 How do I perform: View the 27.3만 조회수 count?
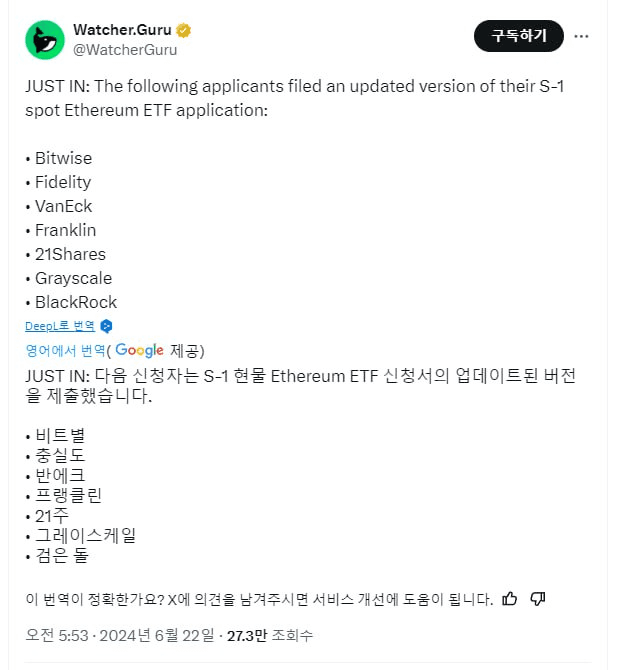pyautogui.click(x=270, y=635)
